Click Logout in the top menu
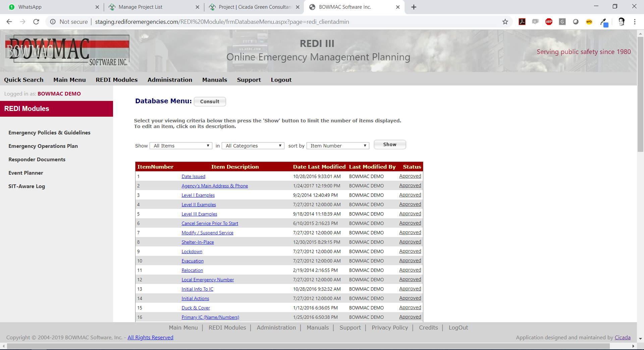This screenshot has width=644, height=350. pos(281,80)
